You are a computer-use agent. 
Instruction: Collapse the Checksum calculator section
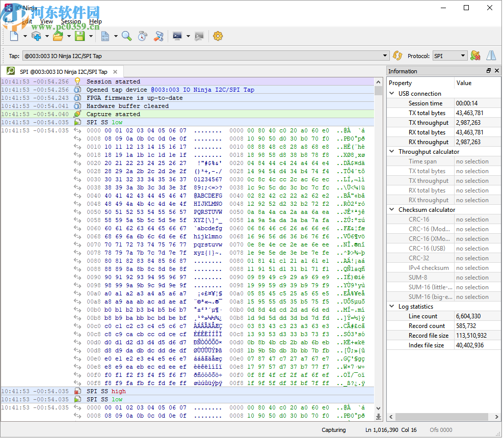pos(392,210)
